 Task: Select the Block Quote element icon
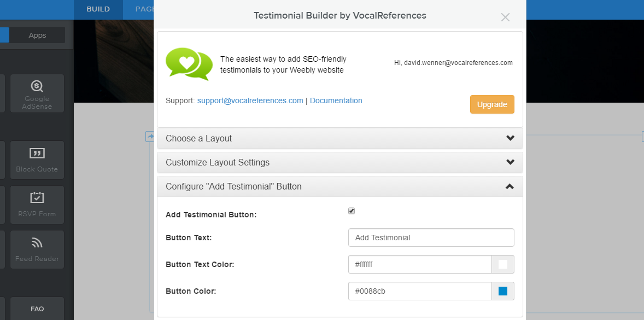37,153
